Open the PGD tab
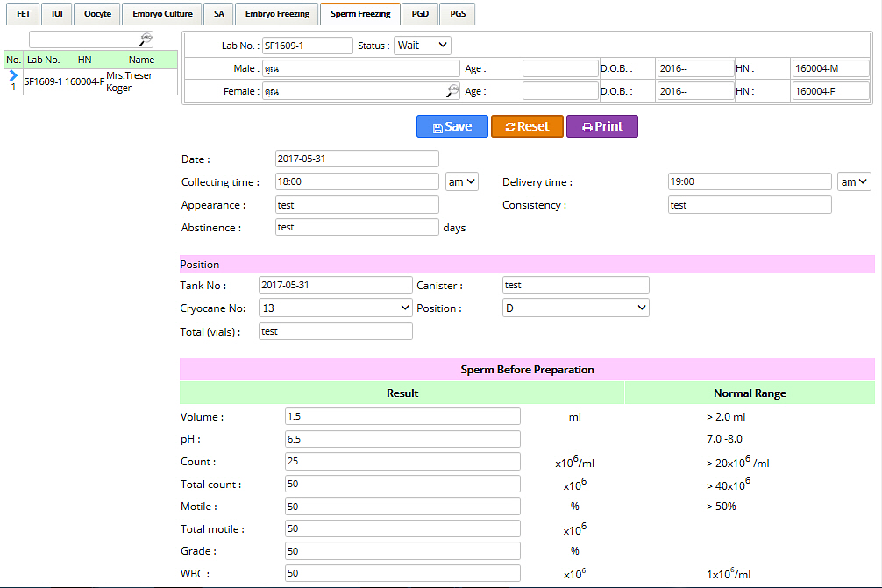The height and width of the screenshot is (588, 882). click(420, 14)
